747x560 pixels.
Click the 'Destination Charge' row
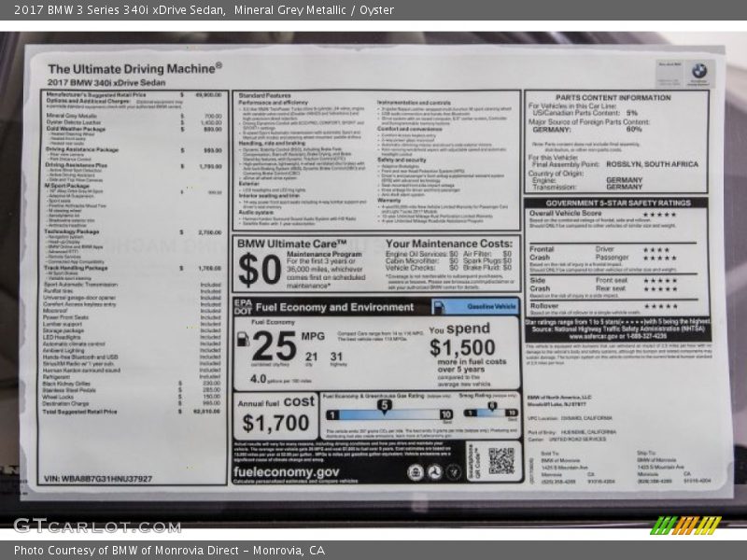point(132,403)
